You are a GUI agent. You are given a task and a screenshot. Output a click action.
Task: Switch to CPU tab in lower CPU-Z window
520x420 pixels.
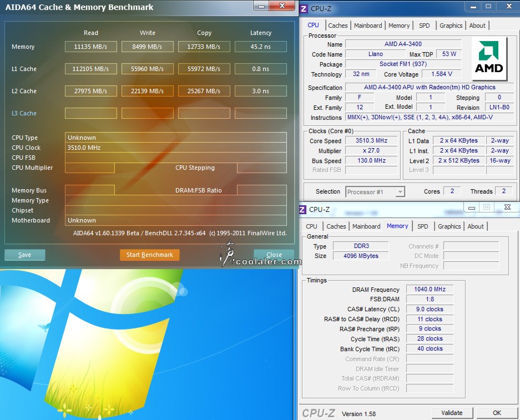312,226
